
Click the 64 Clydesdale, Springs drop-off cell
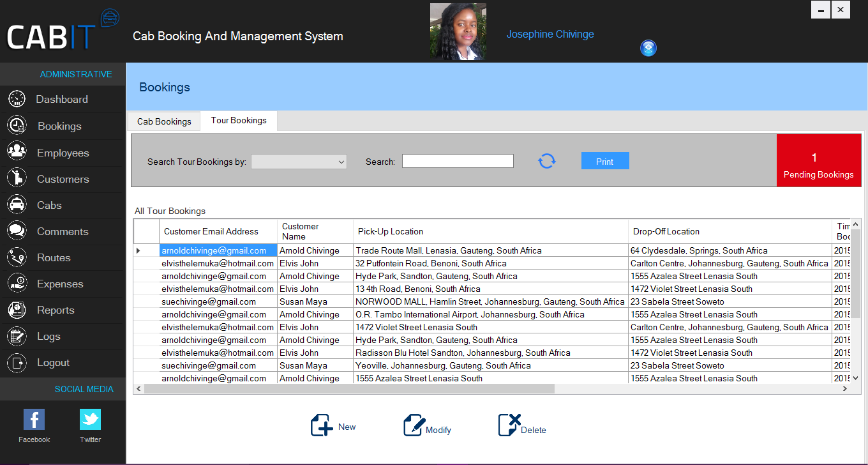click(730, 250)
